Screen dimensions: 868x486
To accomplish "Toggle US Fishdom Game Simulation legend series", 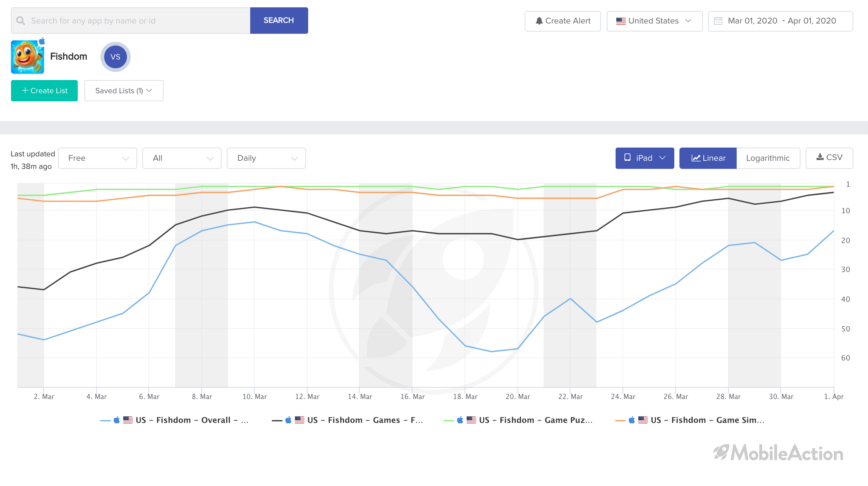I will [690, 420].
